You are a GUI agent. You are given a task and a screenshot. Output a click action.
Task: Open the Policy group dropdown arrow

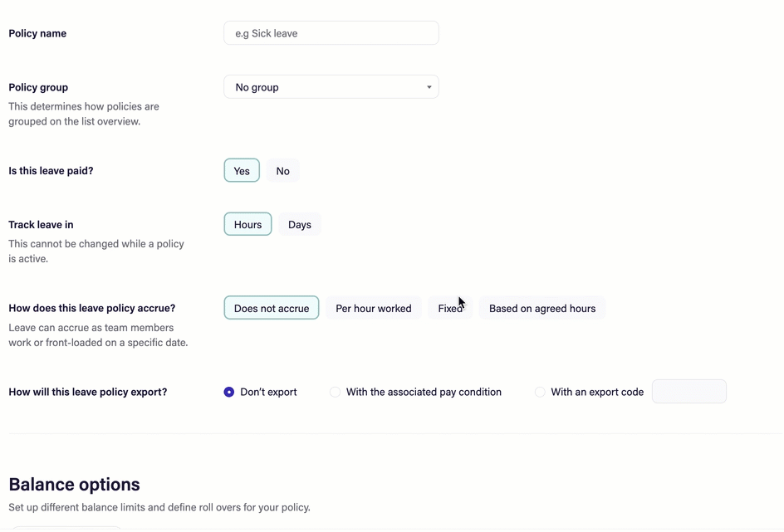click(429, 87)
